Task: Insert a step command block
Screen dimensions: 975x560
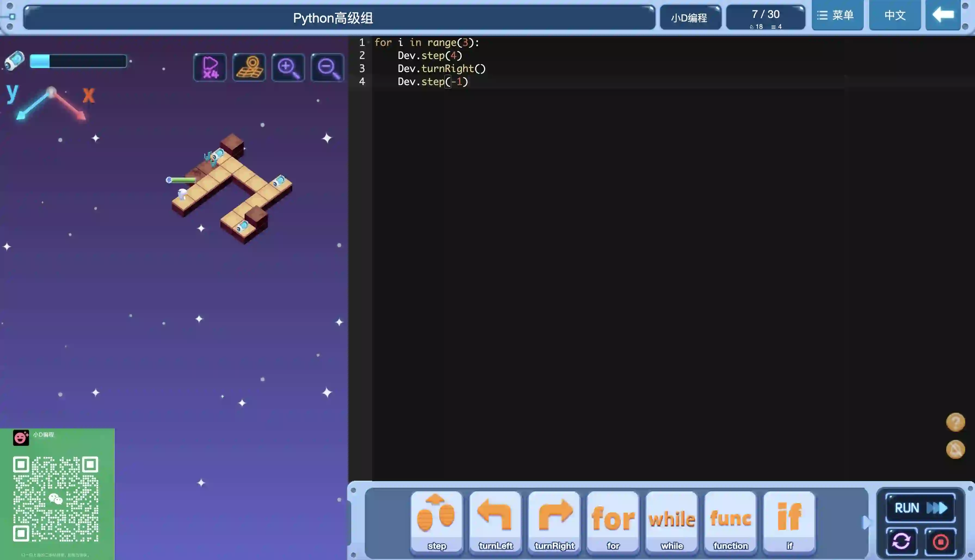Action: (x=436, y=521)
